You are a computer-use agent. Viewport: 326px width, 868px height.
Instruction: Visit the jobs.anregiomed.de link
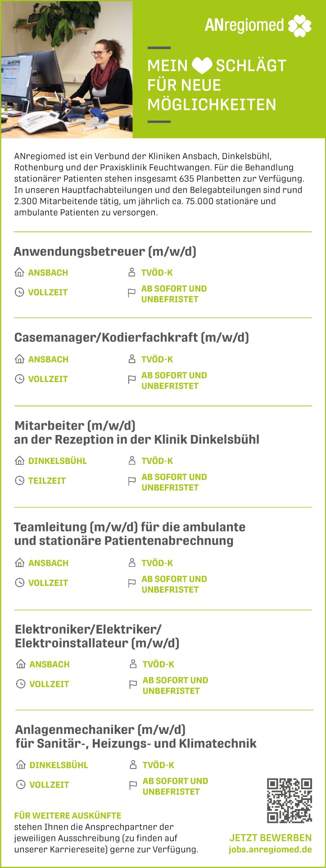tap(270, 850)
